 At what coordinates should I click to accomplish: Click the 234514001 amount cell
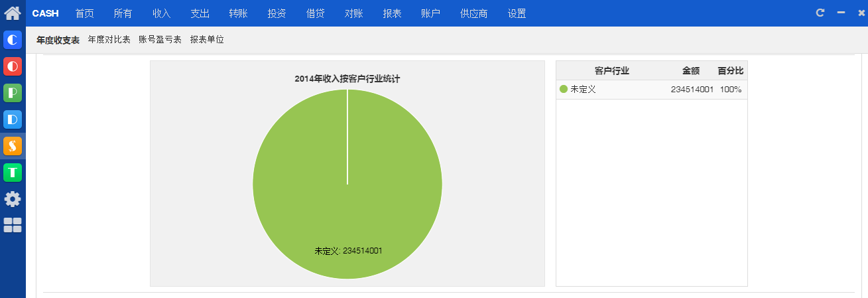pyautogui.click(x=692, y=90)
